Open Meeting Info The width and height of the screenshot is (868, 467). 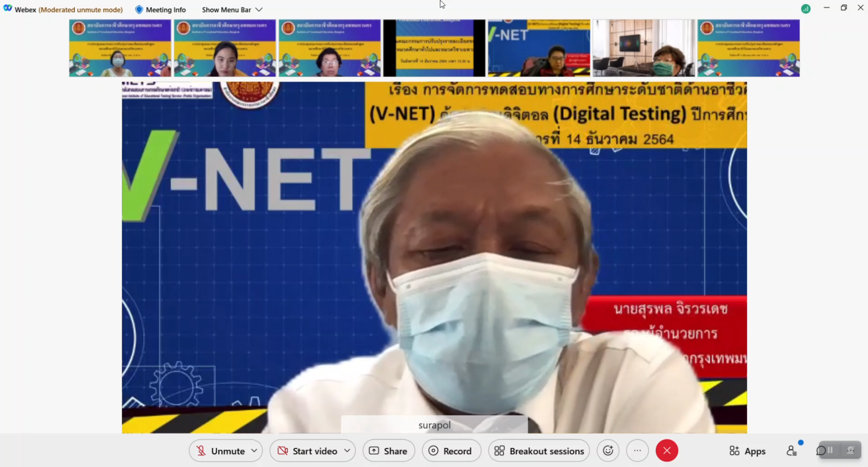tap(160, 10)
